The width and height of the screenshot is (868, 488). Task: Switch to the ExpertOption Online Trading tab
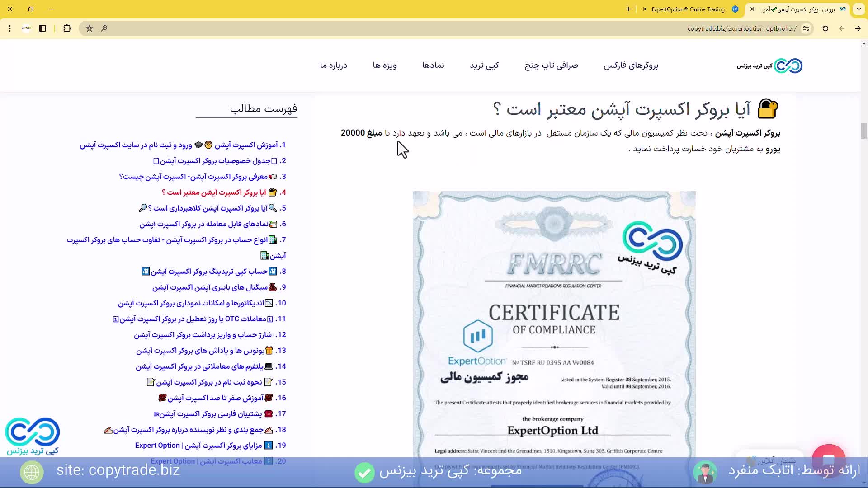point(687,9)
